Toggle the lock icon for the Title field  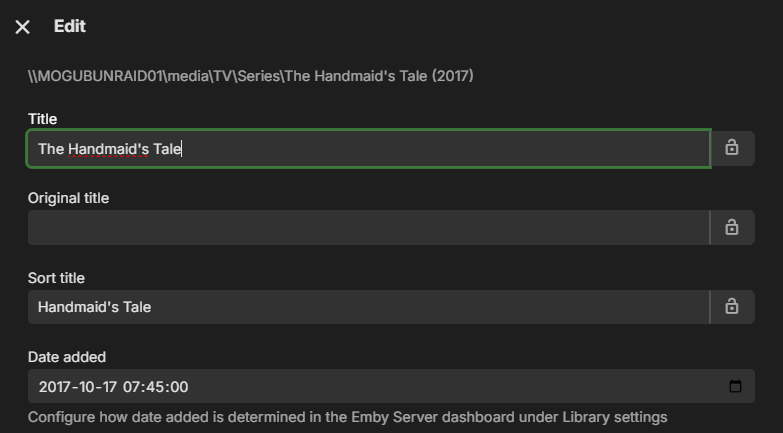click(732, 148)
